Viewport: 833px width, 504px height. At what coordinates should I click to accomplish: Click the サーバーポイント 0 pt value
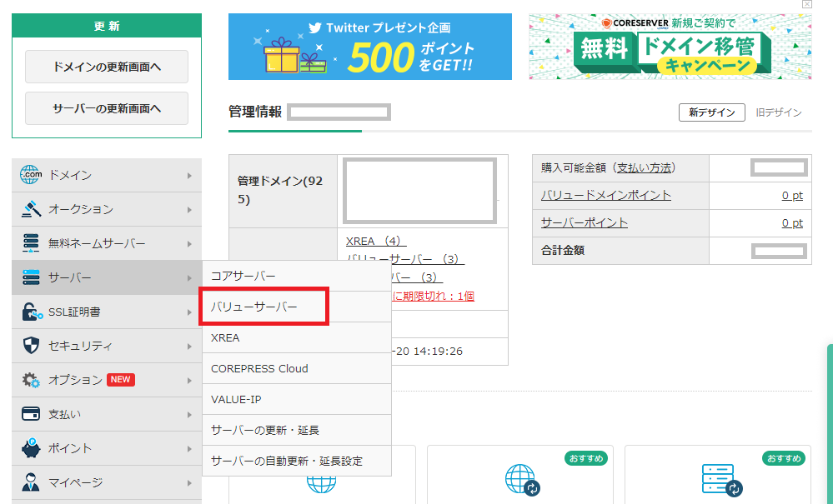coord(792,222)
